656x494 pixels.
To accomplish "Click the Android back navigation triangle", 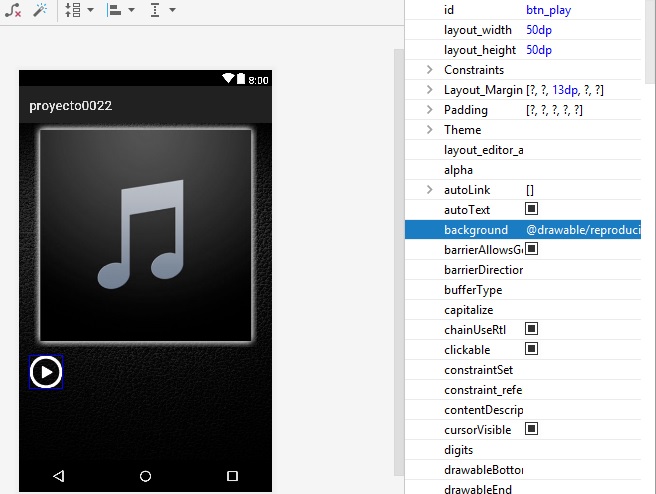I will point(58,476).
